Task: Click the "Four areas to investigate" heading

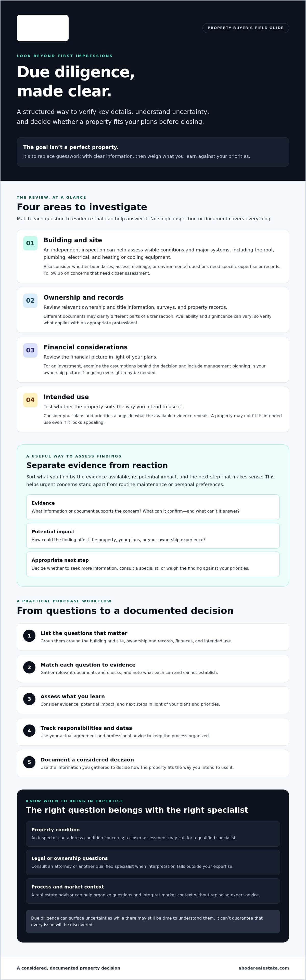Action: click(82, 207)
